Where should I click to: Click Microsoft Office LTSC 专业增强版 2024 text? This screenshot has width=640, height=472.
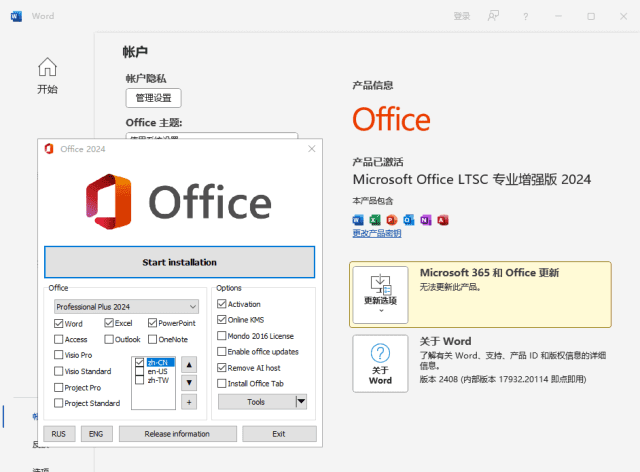point(472,179)
